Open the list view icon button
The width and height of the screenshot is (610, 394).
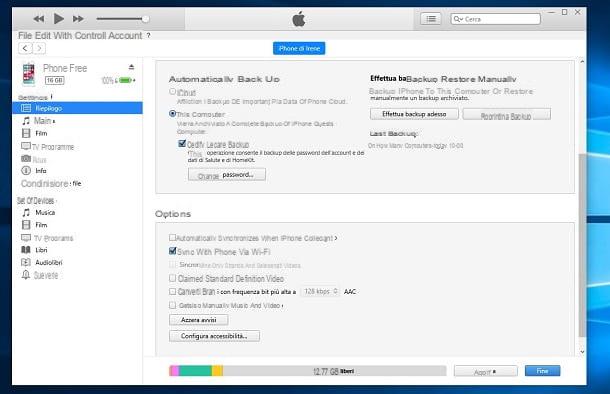tap(431, 19)
